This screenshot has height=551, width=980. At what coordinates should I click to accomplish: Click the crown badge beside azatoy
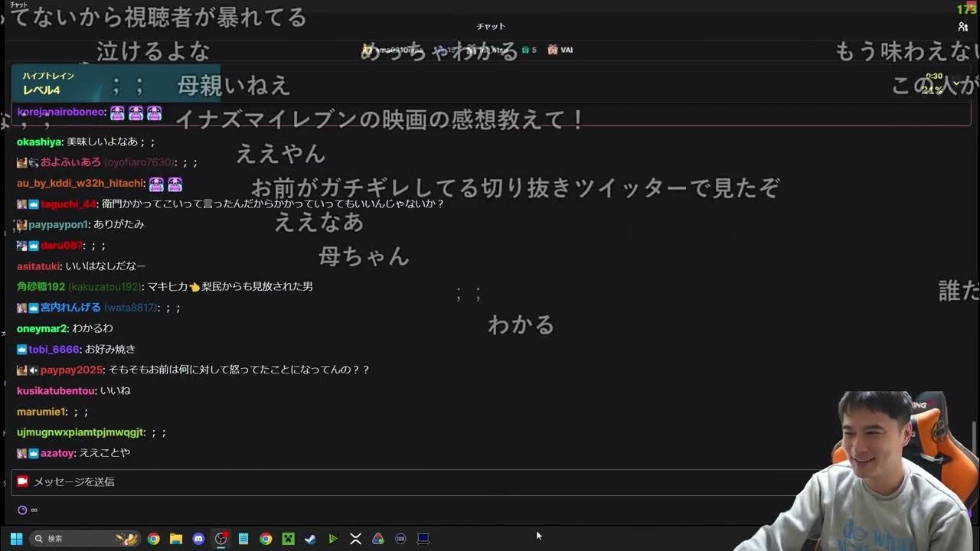[x=34, y=453]
